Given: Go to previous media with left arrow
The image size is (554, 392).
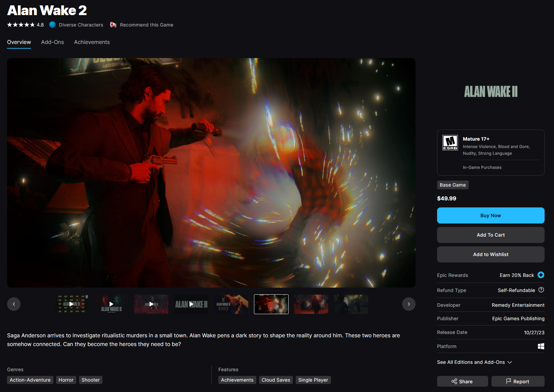Looking at the screenshot, I should point(14,304).
